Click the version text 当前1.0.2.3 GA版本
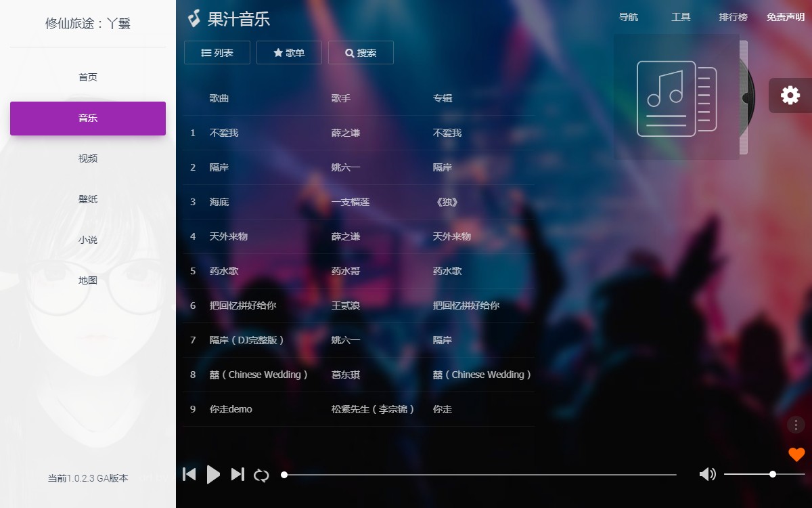 [x=88, y=478]
